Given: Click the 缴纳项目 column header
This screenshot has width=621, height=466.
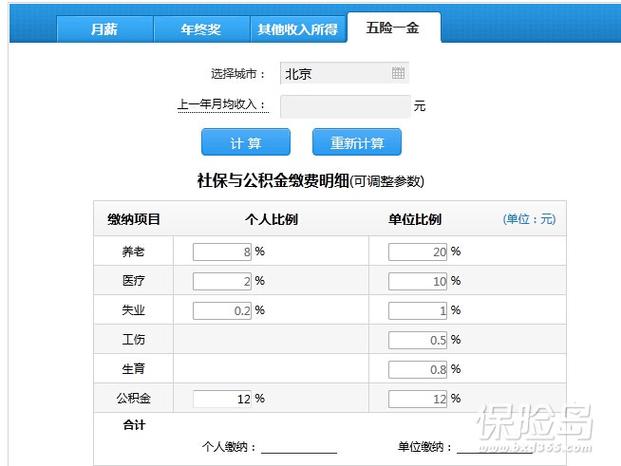Looking at the screenshot, I should coord(134,219).
